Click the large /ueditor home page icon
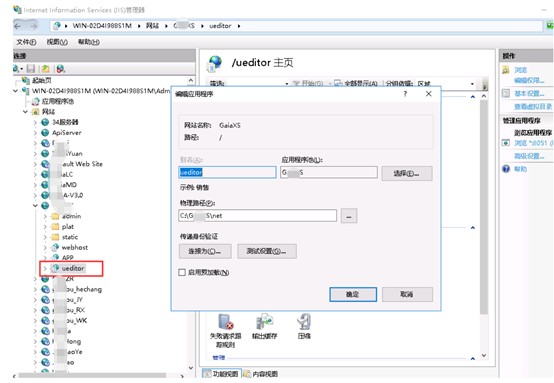554x383 pixels. coord(215,64)
